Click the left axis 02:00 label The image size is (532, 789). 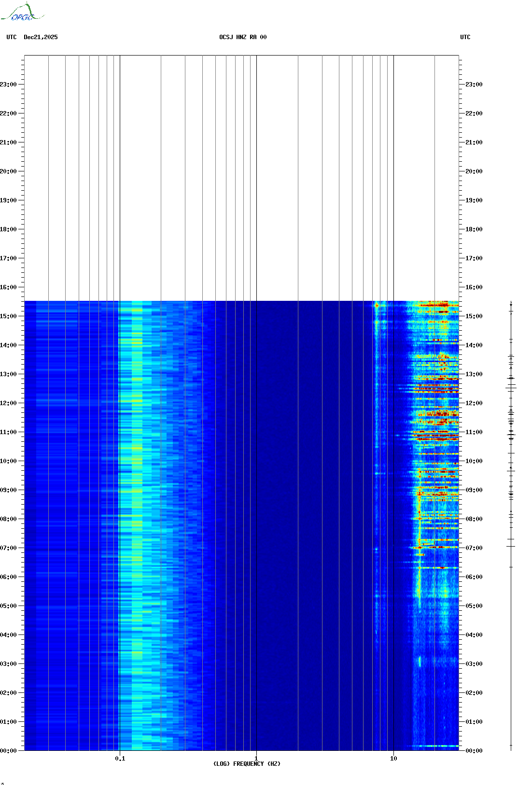(x=8, y=693)
